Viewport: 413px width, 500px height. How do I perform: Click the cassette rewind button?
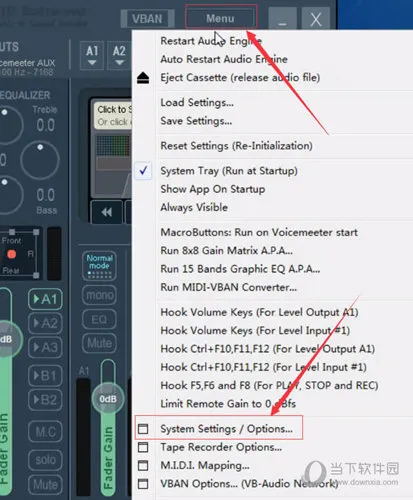pyautogui.click(x=107, y=212)
